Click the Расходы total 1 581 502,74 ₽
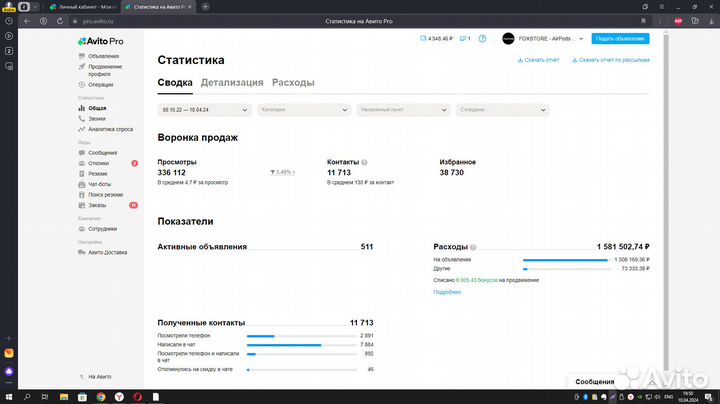Viewport: 720px width, 404px height. [623, 247]
